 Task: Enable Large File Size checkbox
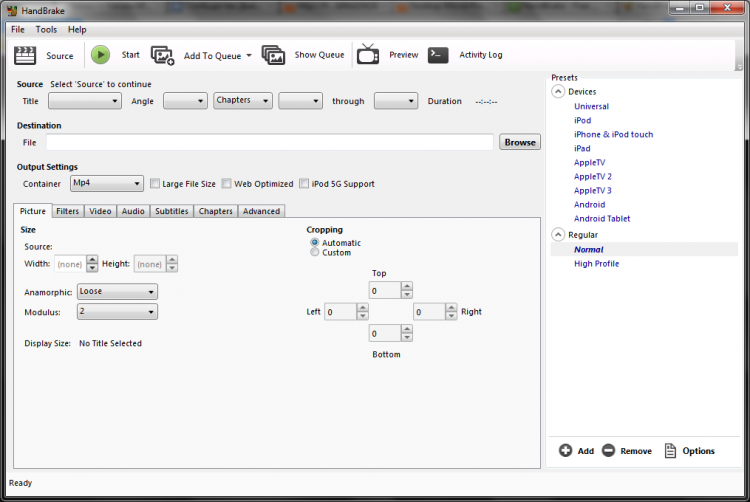[155, 184]
